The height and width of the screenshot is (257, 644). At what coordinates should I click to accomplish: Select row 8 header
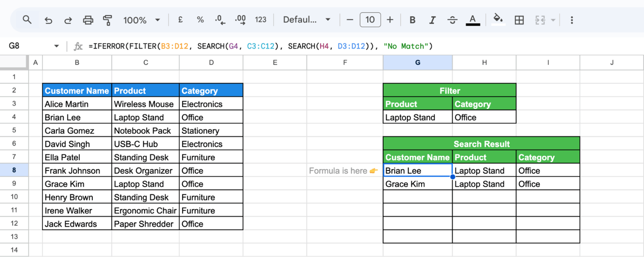click(14, 170)
